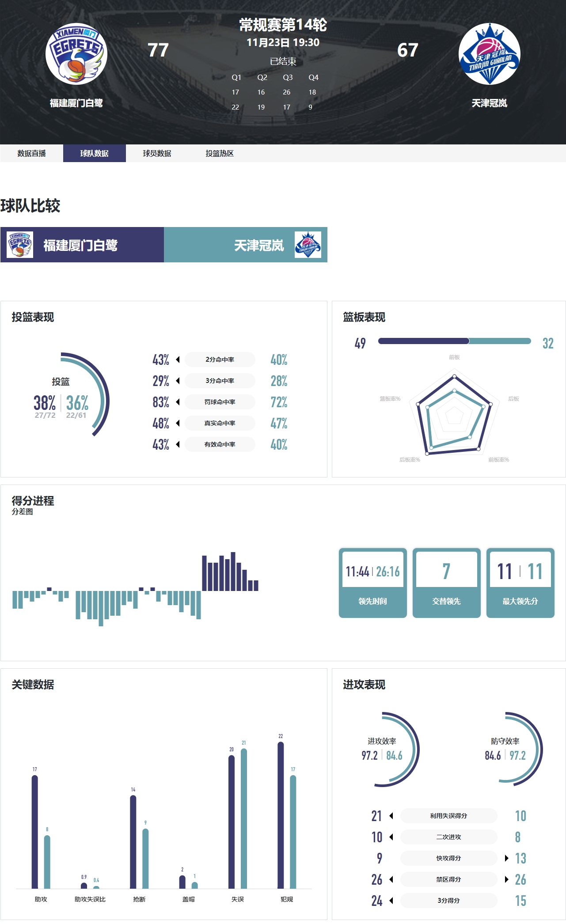This screenshot has height=924, width=566.
Task: Click the 罚球命中率 stat label
Action: pyautogui.click(x=220, y=402)
